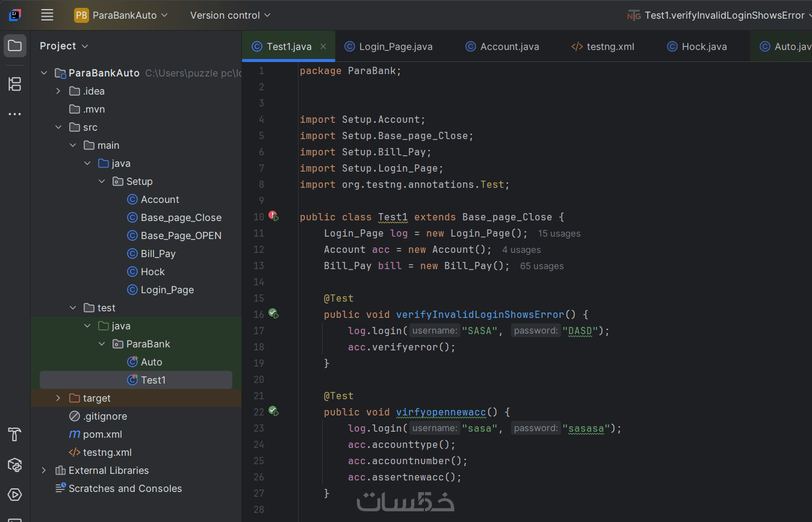Select pom.xml in the project tree
Viewport: 812px width, 522px height.
[102, 434]
